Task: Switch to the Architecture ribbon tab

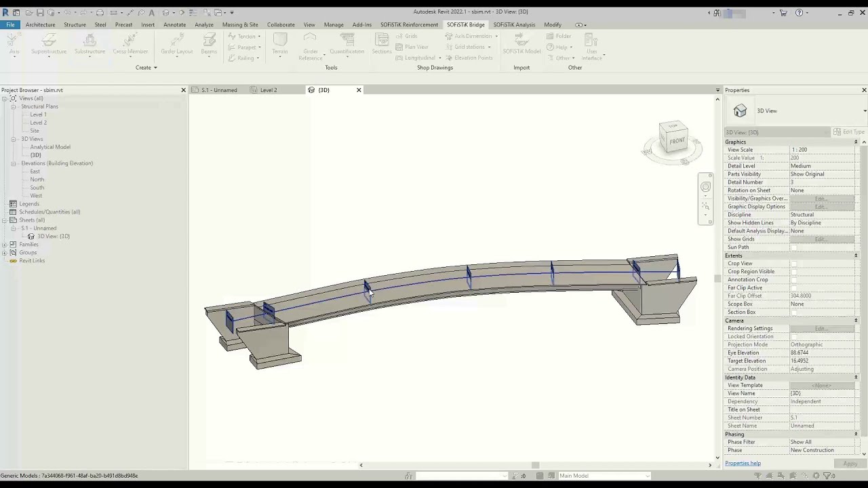Action: coord(41,24)
